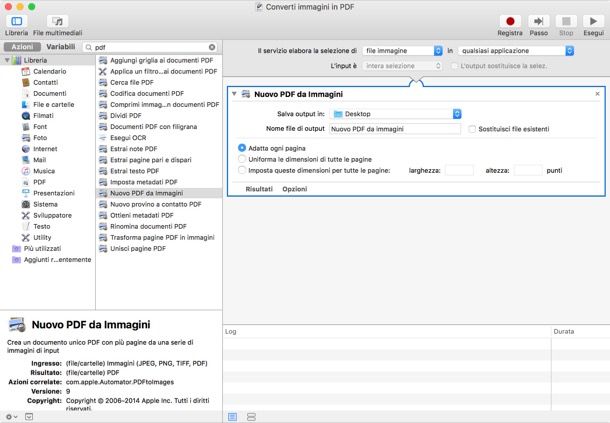The height and width of the screenshot is (423, 610).
Task: Click the Passo step button
Action: pos(538,21)
